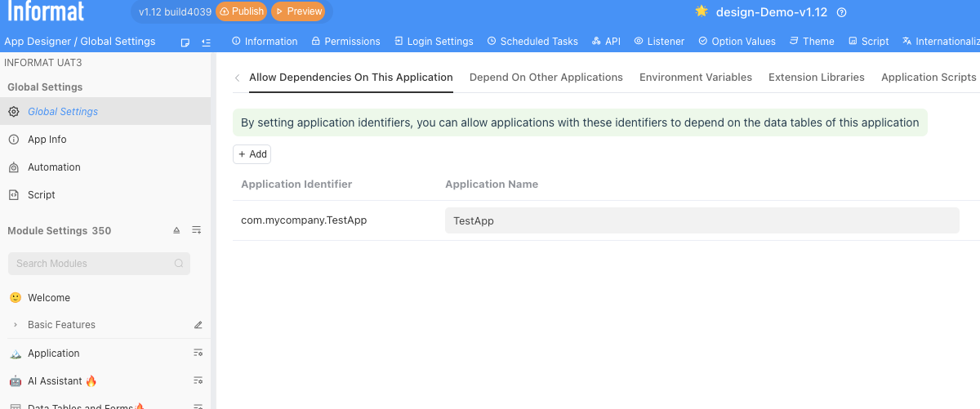Open settings icon on the Application module row

(x=198, y=353)
